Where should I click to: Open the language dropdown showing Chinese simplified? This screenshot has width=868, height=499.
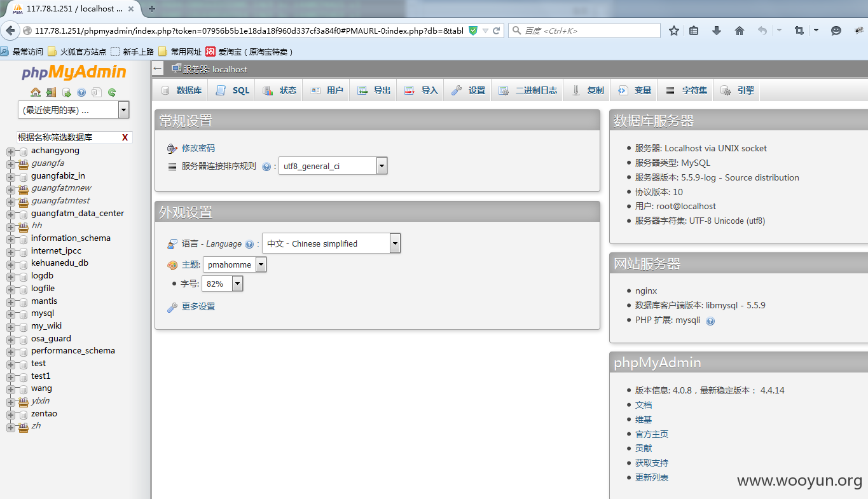tap(331, 243)
